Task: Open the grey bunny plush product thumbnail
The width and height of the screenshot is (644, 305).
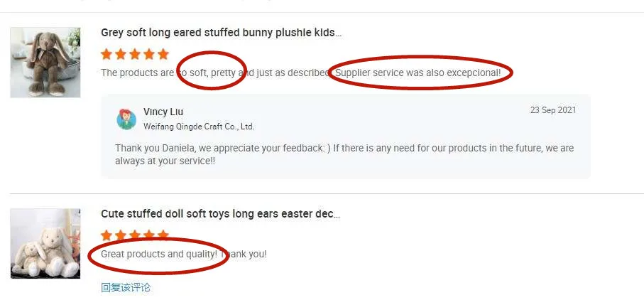Action: coord(45,63)
